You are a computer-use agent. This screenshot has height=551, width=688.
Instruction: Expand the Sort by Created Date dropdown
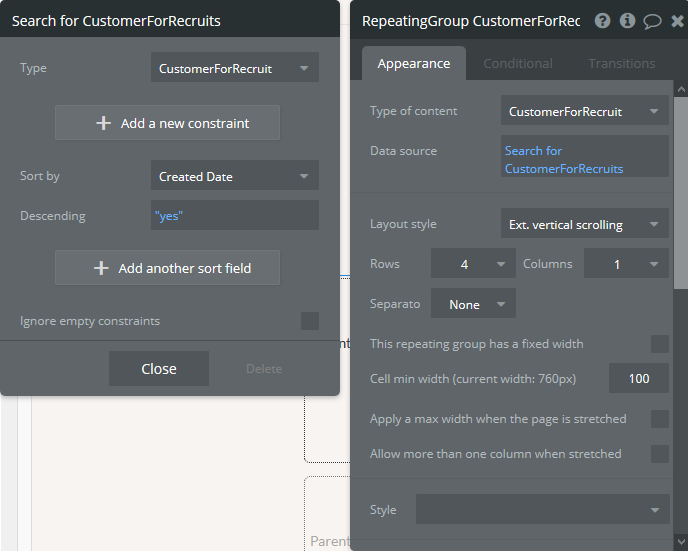click(x=235, y=177)
